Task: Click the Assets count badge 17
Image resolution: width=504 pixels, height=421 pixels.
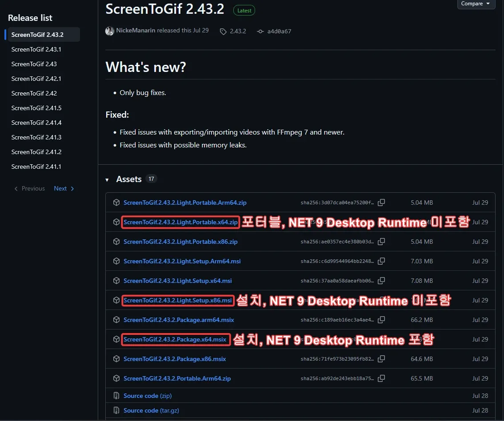Action: [x=151, y=179]
